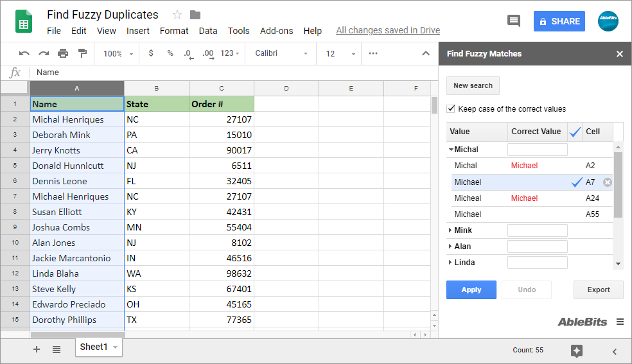Open the Add-ons menu
The height and width of the screenshot is (364, 632).
pos(276,31)
